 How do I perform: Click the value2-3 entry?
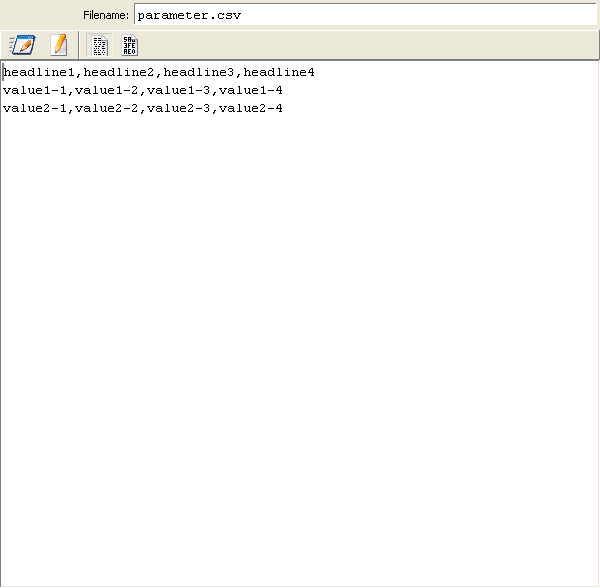click(179, 108)
